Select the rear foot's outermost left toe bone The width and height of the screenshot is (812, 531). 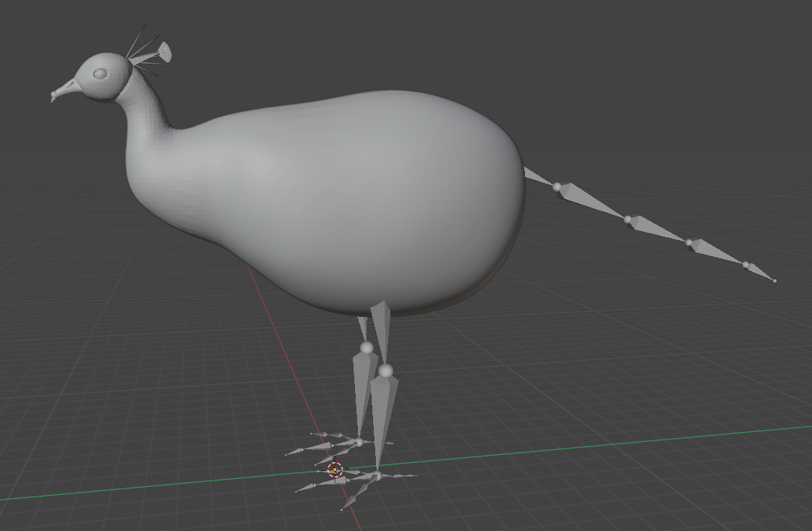[x=298, y=451]
